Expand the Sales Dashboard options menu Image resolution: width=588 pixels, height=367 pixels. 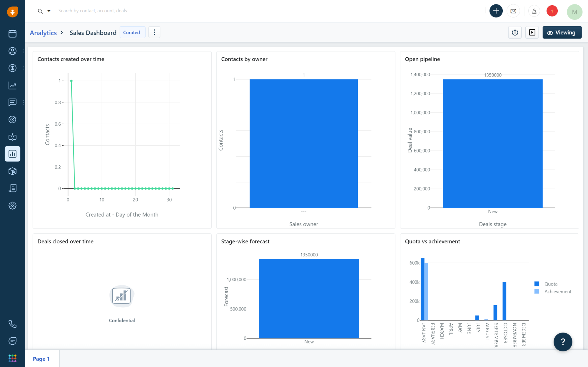click(x=154, y=33)
